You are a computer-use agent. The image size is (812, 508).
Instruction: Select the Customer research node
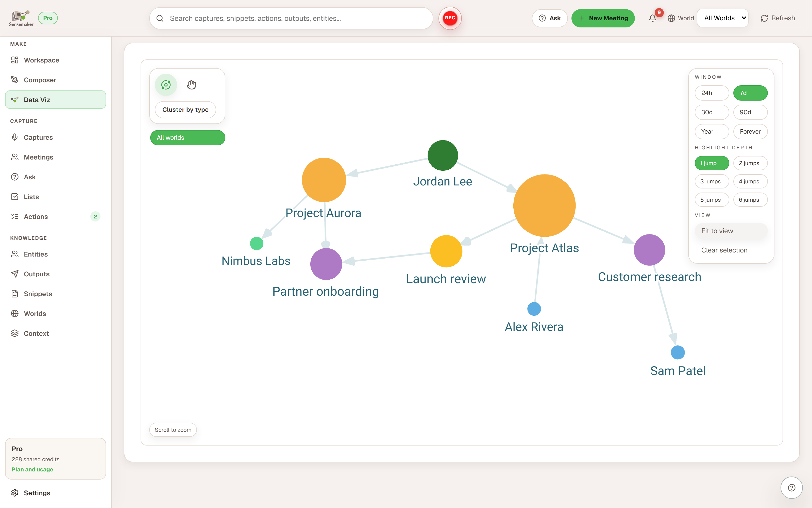(x=649, y=250)
